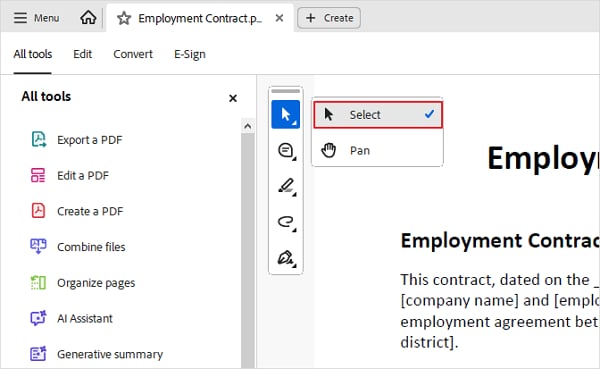The image size is (600, 369).
Task: Click the Create a PDF icon
Action: [x=38, y=211]
